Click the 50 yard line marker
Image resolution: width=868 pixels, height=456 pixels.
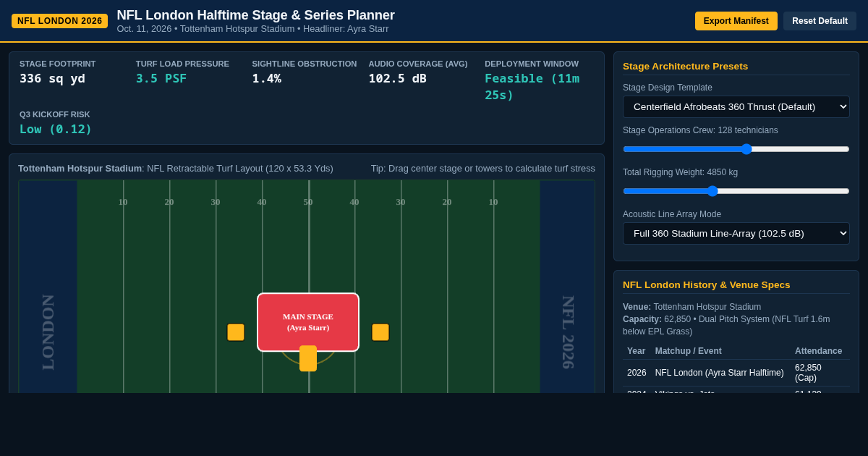308,202
